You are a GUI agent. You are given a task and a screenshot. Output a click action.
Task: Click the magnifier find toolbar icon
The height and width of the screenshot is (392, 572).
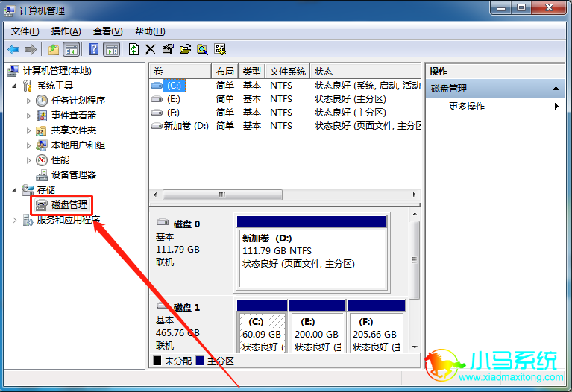tap(202, 49)
